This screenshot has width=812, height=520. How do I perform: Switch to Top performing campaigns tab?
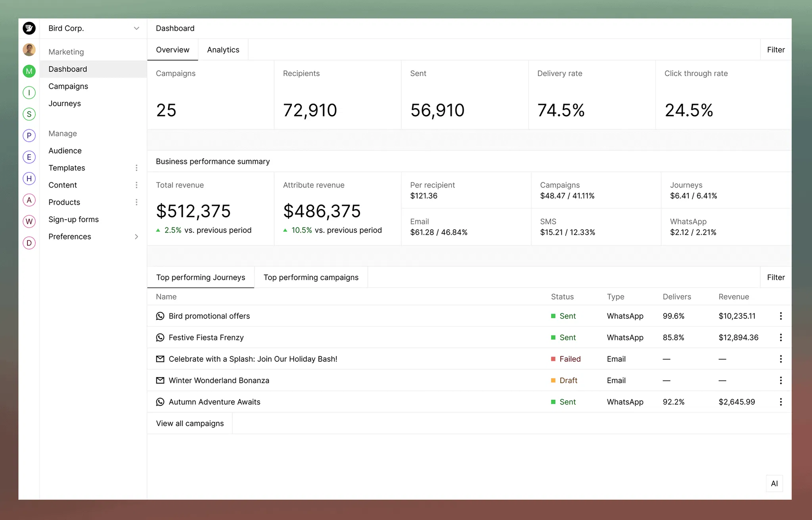(x=311, y=277)
